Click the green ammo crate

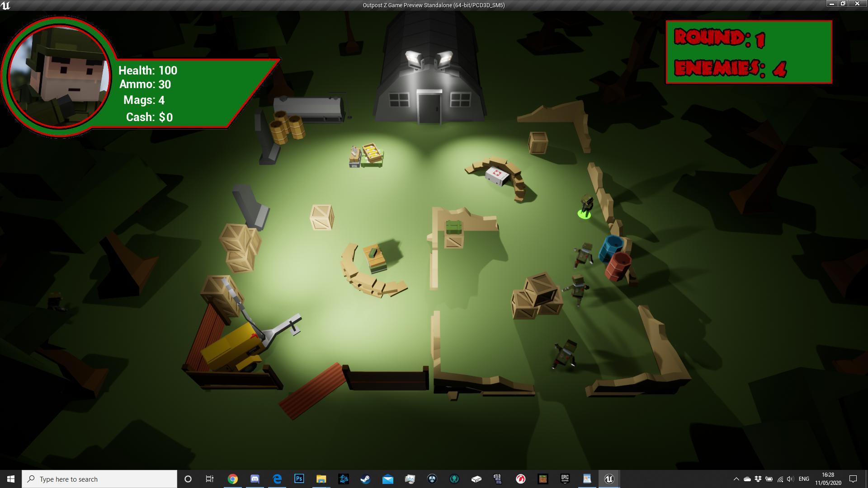pyautogui.click(x=454, y=226)
